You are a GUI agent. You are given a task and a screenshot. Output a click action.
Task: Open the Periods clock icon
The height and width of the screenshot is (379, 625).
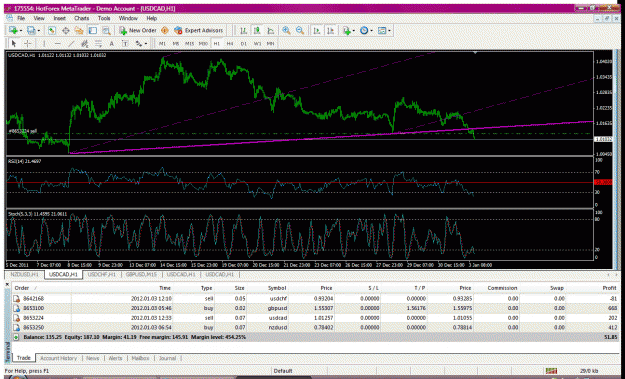(x=364, y=30)
